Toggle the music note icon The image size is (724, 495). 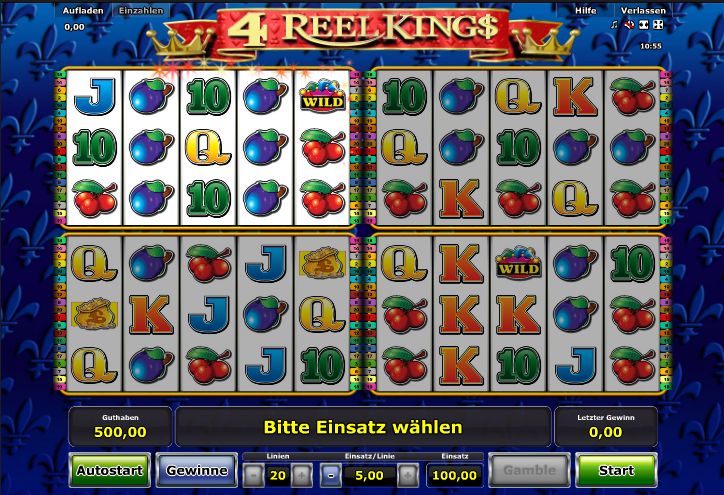(614, 25)
